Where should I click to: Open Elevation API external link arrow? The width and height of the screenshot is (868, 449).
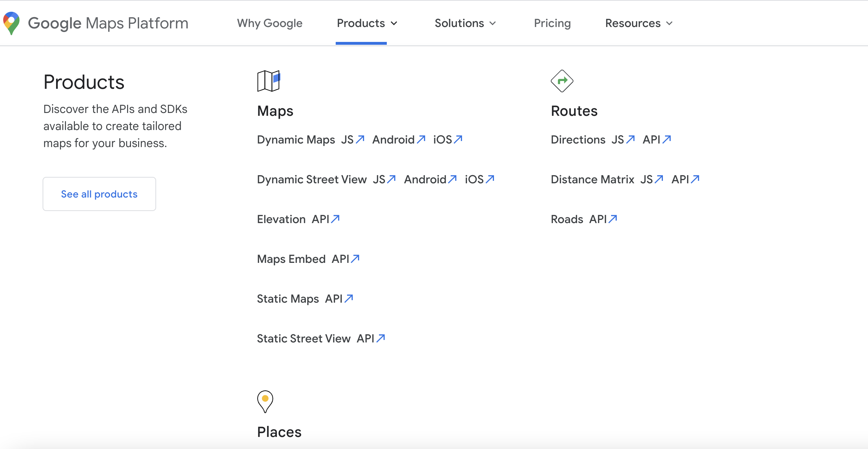coord(335,219)
